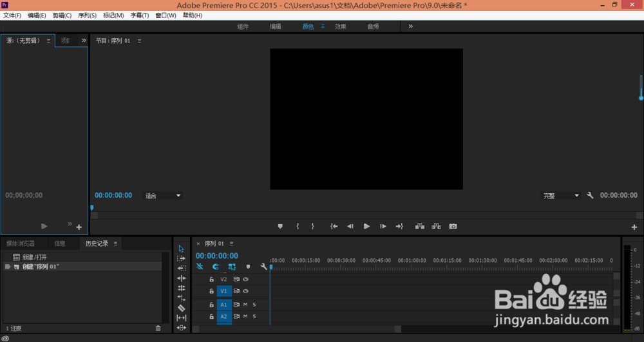Toggle V2 track output eye
This screenshot has height=342, width=644.
(245, 279)
